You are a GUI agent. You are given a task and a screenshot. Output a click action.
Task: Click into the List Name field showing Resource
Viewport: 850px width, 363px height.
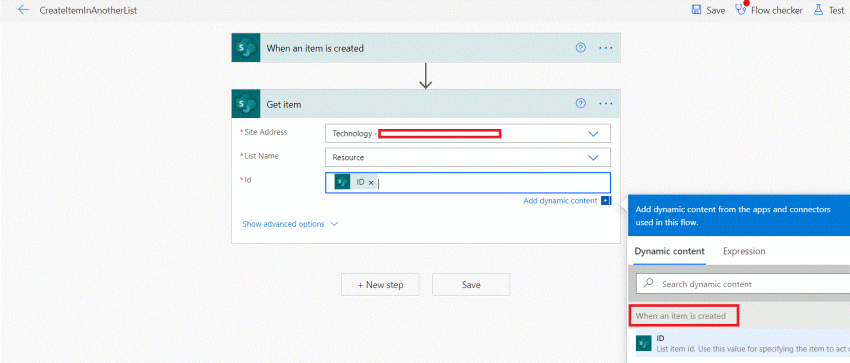(x=468, y=157)
